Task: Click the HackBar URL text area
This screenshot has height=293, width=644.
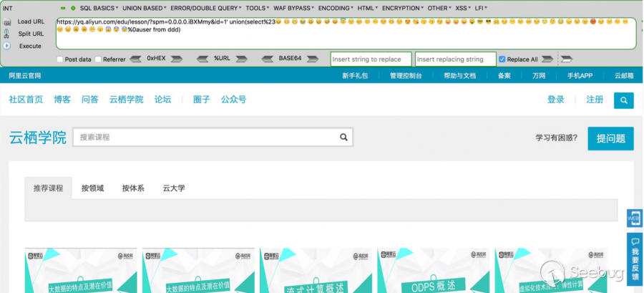Action: (346, 34)
